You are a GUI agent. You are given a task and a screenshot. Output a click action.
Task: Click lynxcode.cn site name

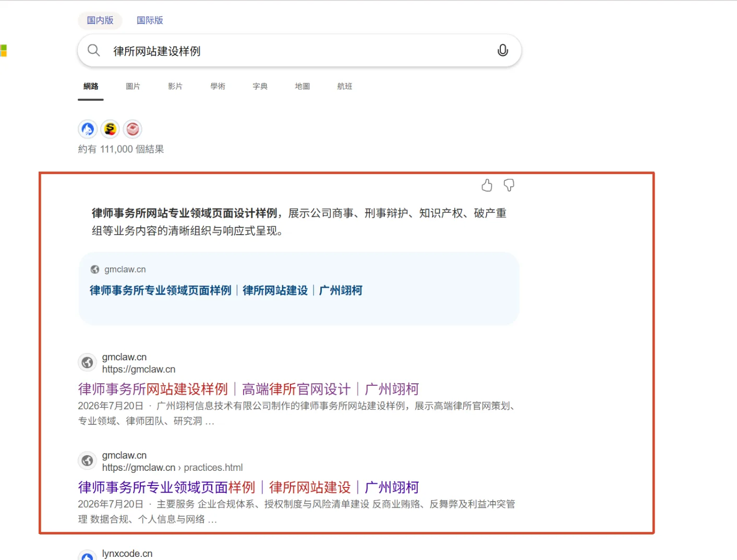tap(127, 554)
